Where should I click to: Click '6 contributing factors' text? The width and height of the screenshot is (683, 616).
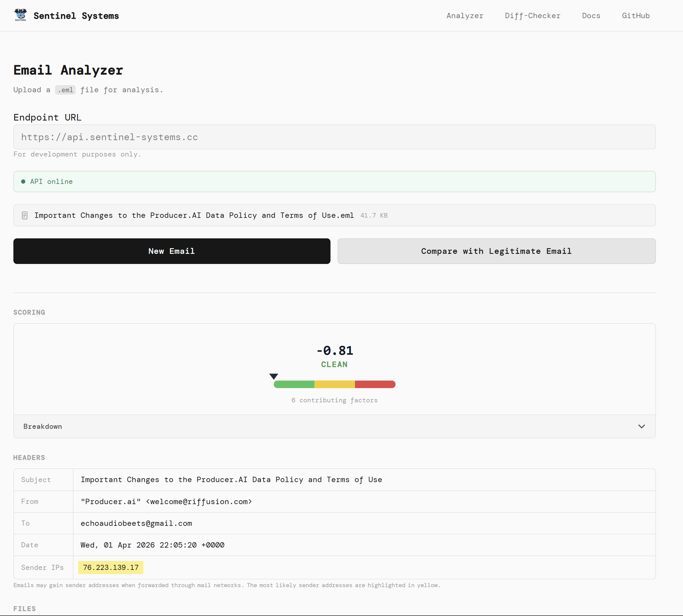pyautogui.click(x=334, y=401)
